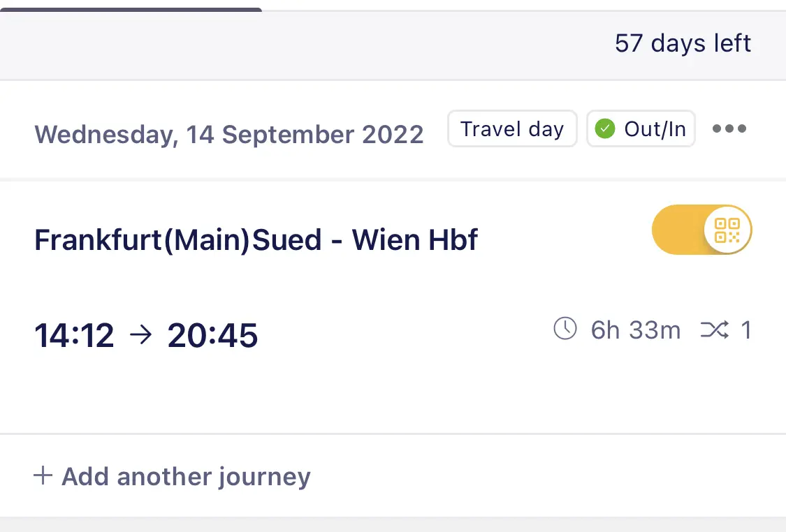Click the QR code icon on the switch knob
The height and width of the screenshot is (532, 786).
coord(727,230)
